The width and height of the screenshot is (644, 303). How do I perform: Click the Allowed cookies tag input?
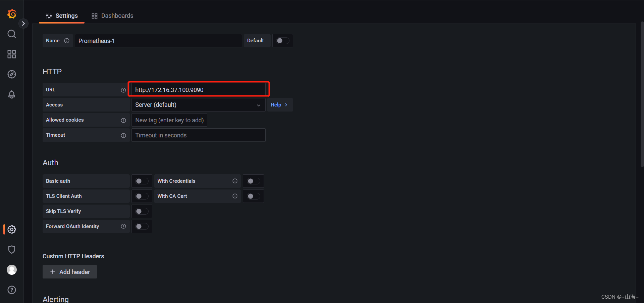[169, 120]
